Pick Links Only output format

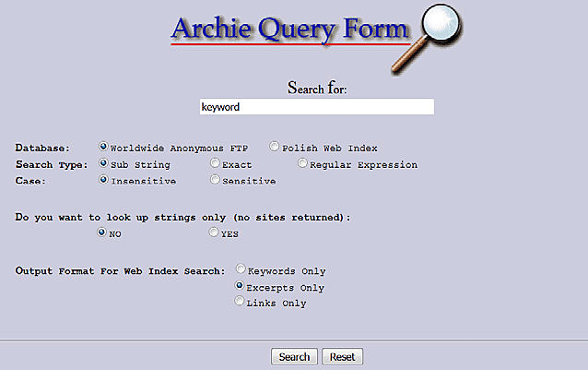pyautogui.click(x=240, y=301)
